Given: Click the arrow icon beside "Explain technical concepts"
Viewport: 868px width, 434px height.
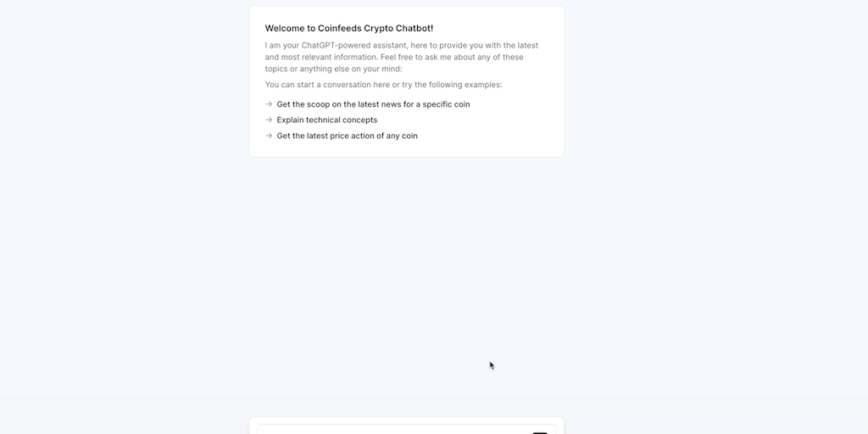Looking at the screenshot, I should click(269, 120).
